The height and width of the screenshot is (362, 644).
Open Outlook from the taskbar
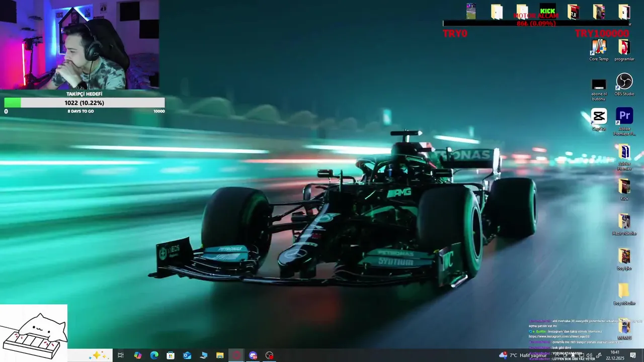click(x=187, y=355)
